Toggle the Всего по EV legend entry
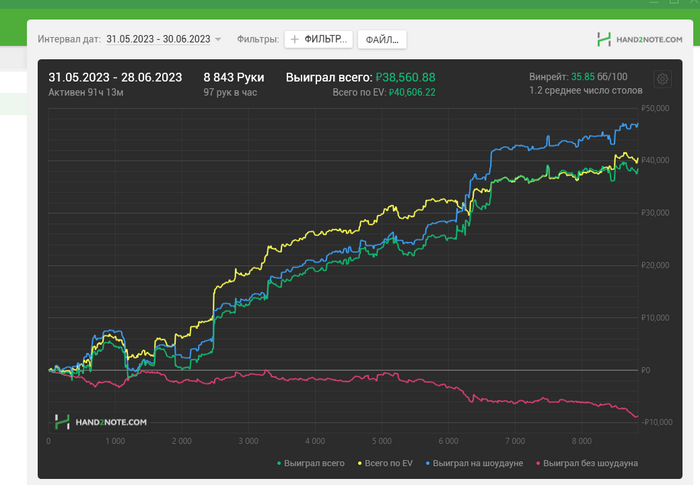This screenshot has height=485, width=700. tap(386, 464)
